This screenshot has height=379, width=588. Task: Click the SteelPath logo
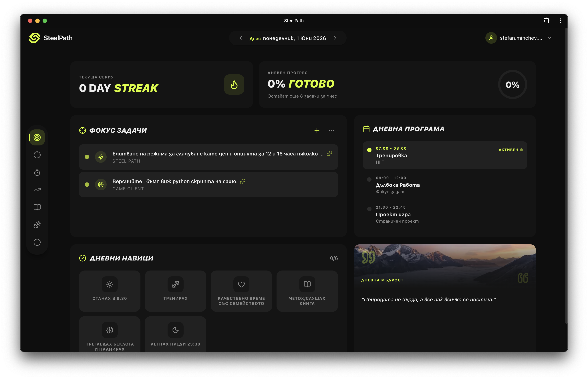[x=35, y=38]
